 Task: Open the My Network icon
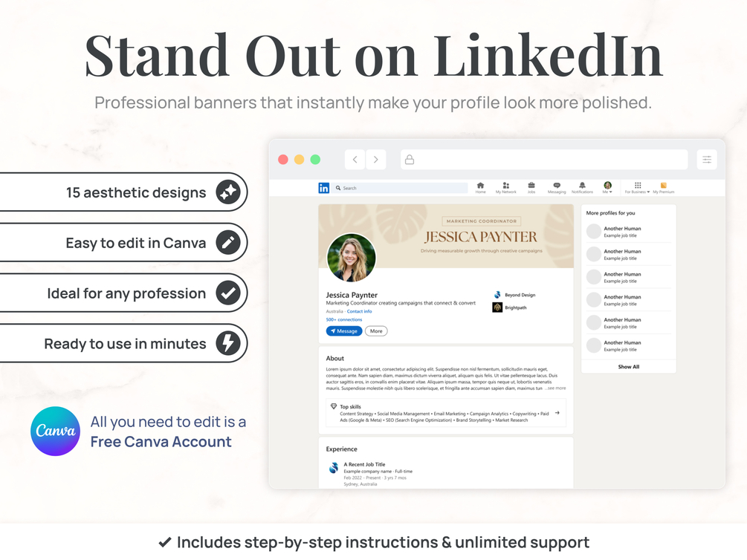pos(505,188)
